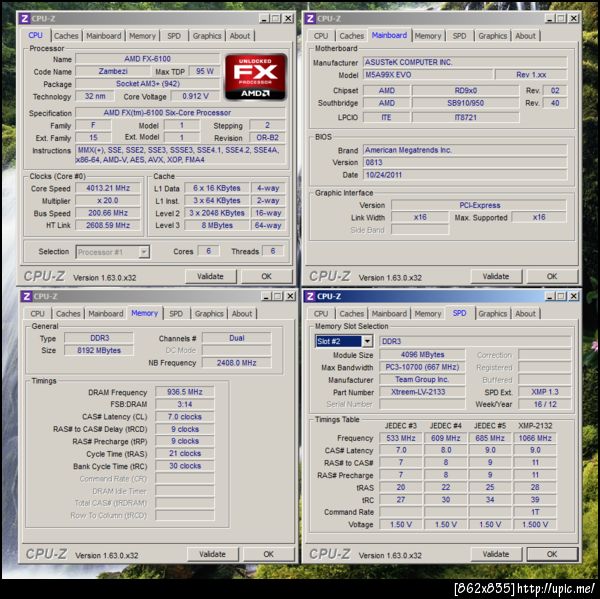Click the DRAM Frequency value 936.5 MHz

point(185,392)
